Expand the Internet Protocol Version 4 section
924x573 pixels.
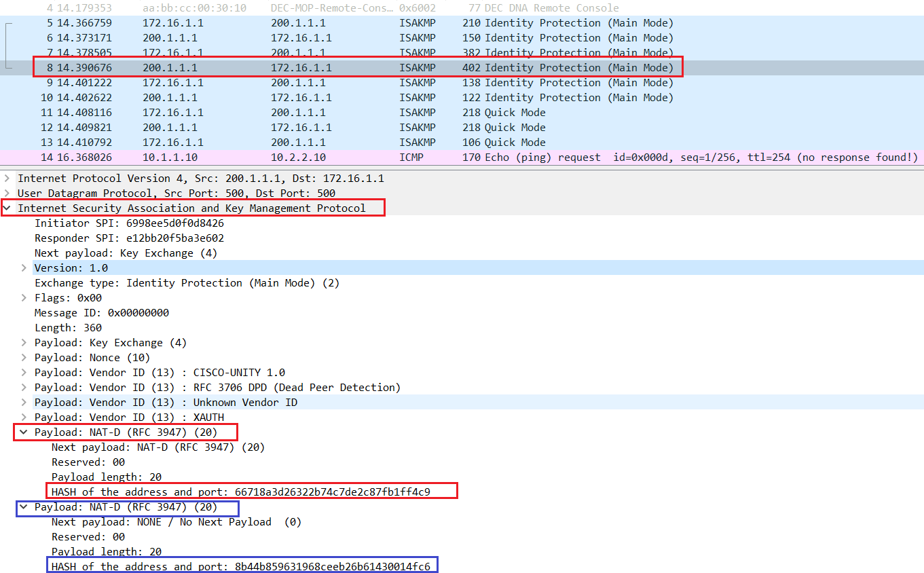point(7,178)
